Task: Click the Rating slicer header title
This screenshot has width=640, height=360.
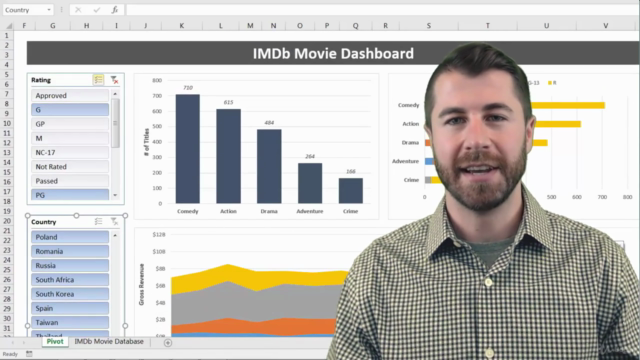Action: 41,80
